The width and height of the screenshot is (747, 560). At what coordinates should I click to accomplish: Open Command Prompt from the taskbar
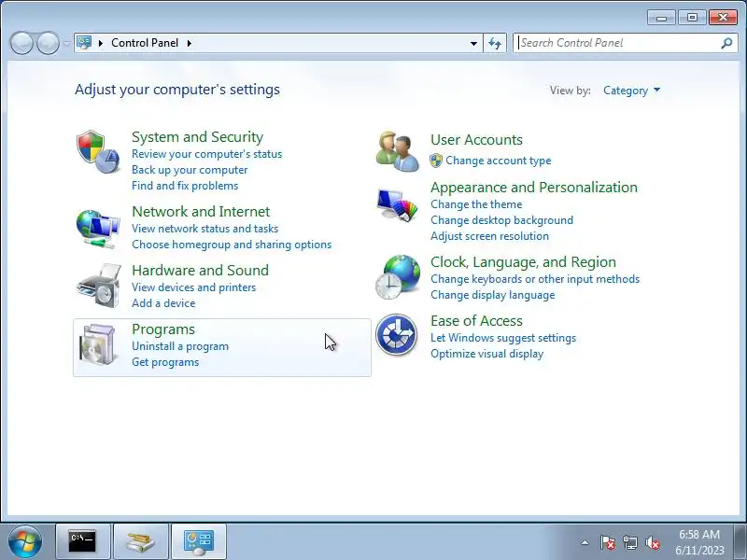[x=83, y=542]
